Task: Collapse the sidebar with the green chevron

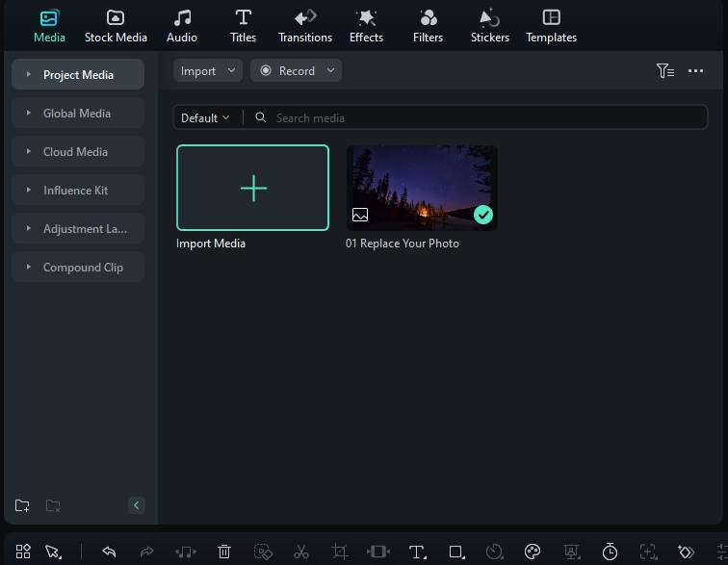Action: pyautogui.click(x=136, y=505)
